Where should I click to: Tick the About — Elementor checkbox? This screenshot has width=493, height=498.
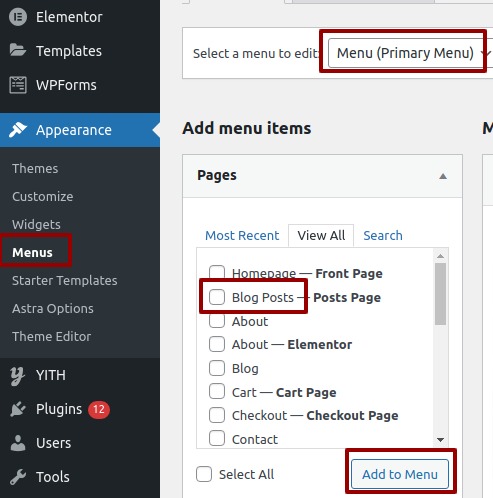[x=217, y=344]
